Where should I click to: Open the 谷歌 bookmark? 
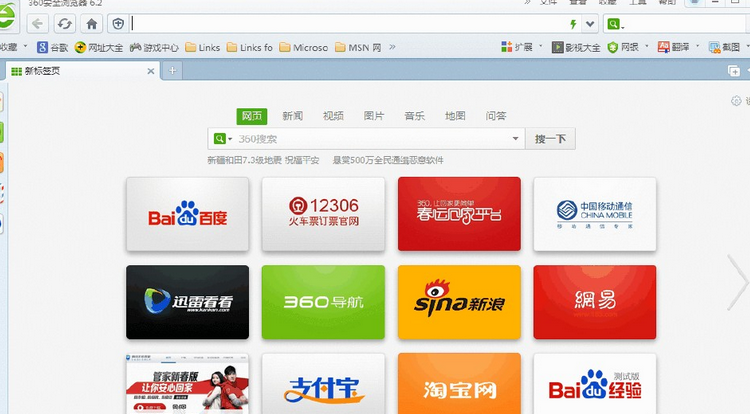[x=53, y=47]
